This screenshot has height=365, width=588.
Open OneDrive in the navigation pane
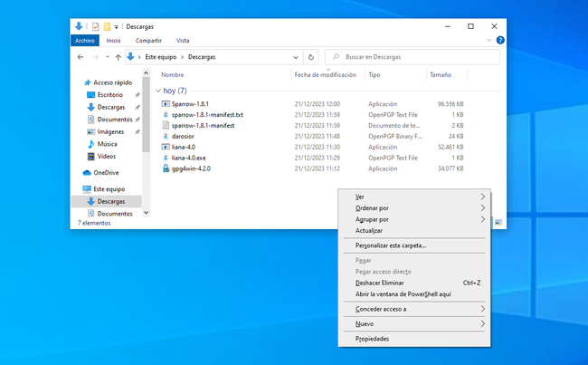pyautogui.click(x=105, y=172)
